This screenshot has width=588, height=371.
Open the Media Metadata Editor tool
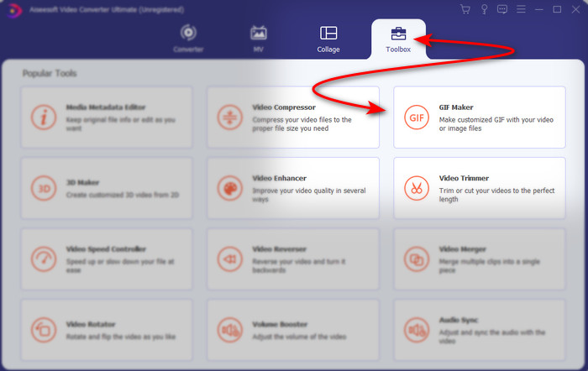(106, 118)
